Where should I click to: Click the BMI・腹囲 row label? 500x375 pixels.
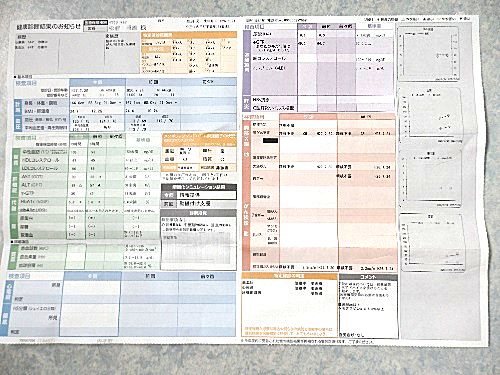point(36,111)
